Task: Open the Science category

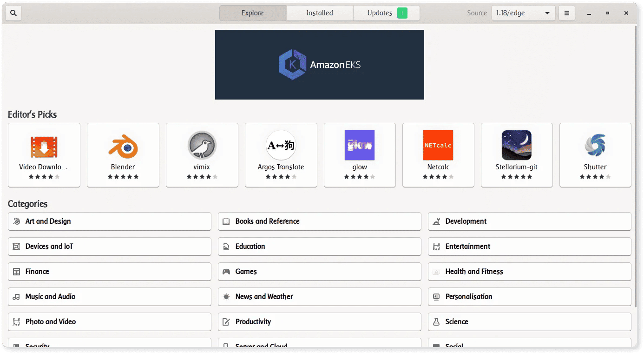Action: [x=530, y=322]
